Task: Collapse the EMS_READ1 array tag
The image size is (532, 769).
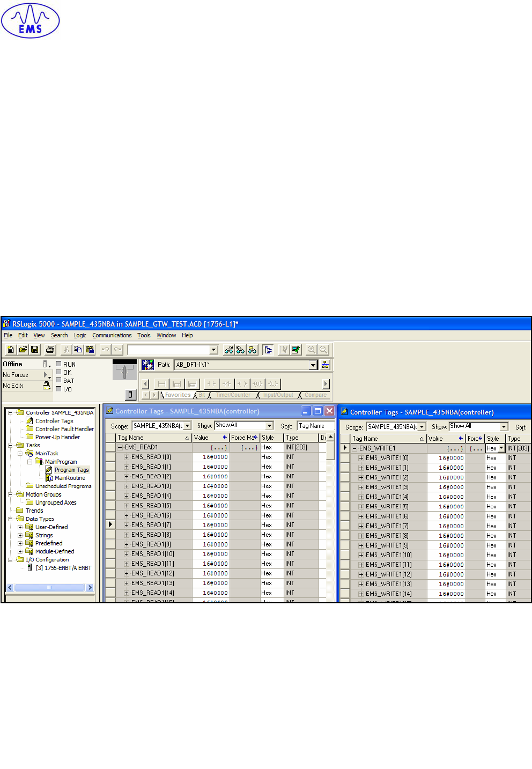Action: pyautogui.click(x=120, y=447)
